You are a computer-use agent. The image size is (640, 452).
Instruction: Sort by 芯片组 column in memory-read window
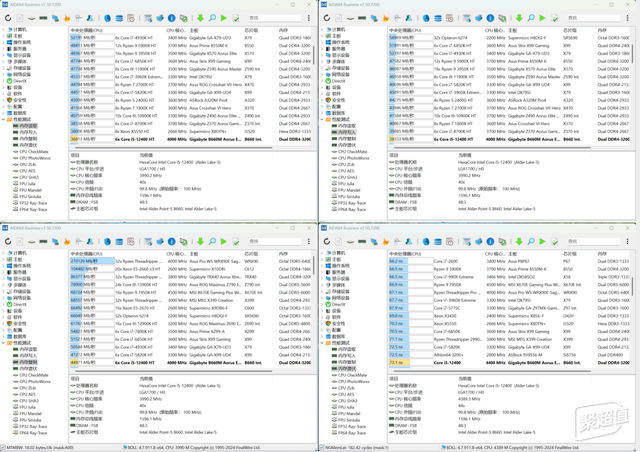[251, 30]
